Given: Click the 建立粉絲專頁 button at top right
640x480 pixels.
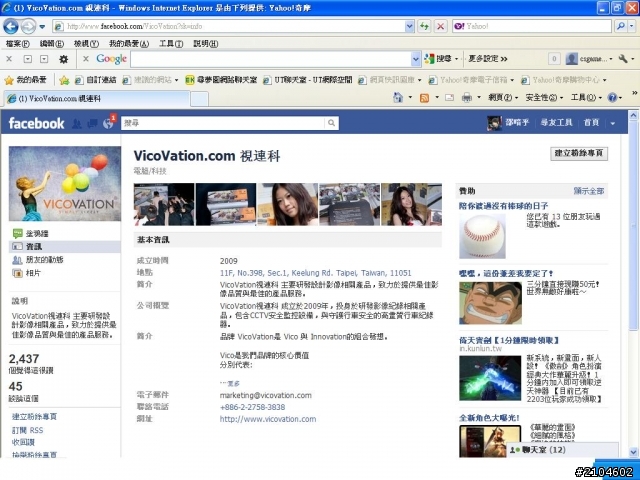Looking at the screenshot, I should tap(579, 153).
